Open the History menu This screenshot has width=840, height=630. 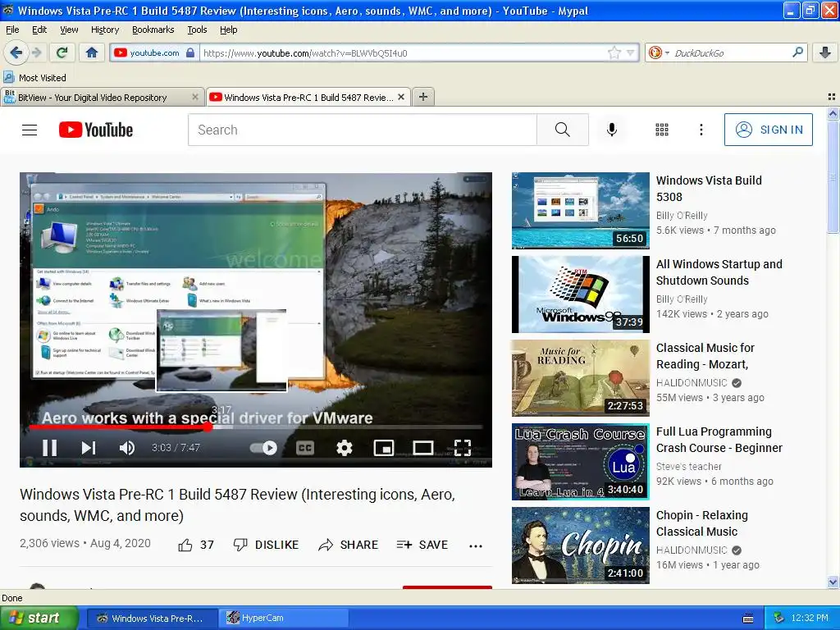point(104,30)
